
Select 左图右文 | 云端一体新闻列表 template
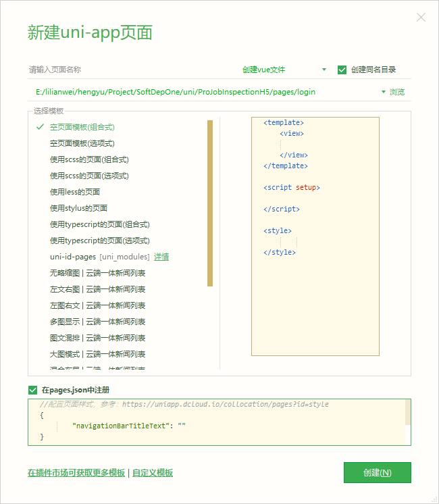(98, 305)
